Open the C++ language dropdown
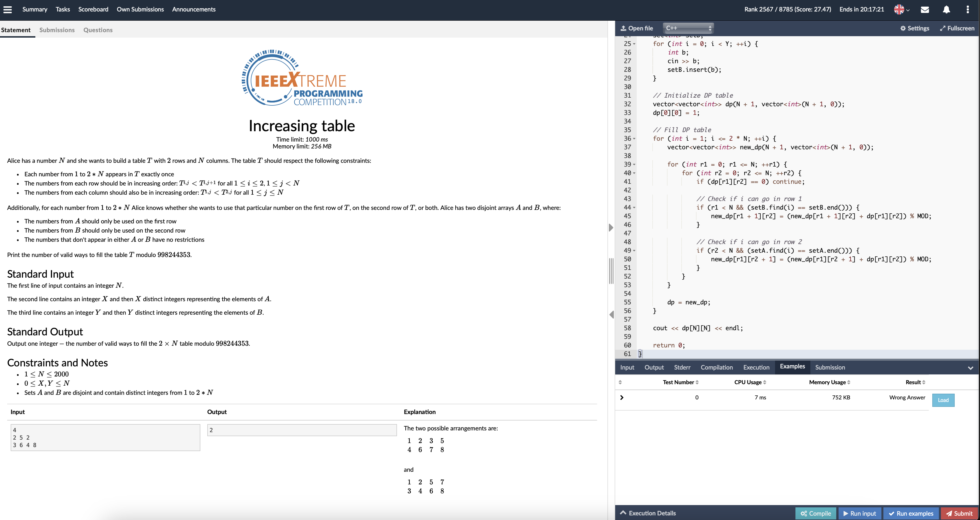This screenshot has width=980, height=520. tap(688, 28)
